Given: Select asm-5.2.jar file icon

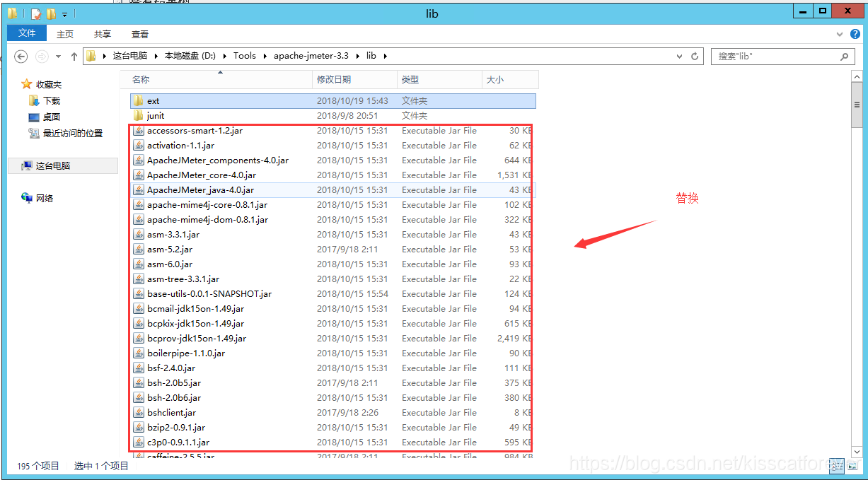Looking at the screenshot, I should [139, 249].
